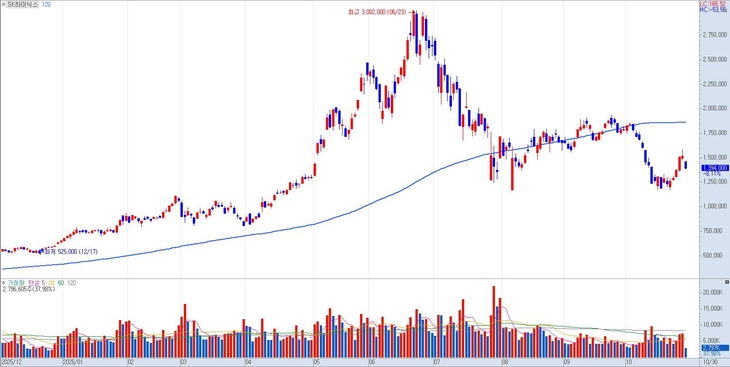This screenshot has height=367, width=730.
Task: Click the 1,750,000 price axis label
Action: click(716, 133)
